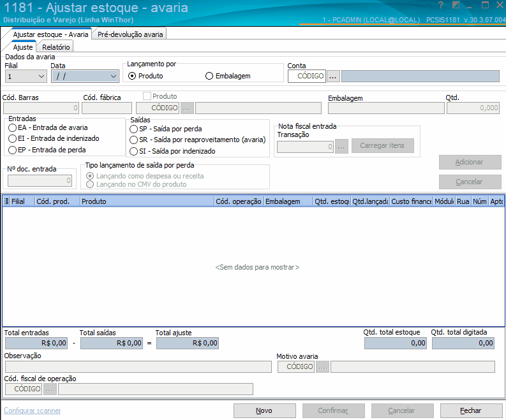This screenshot has width=506, height=420.
Task: Expand the Filial dropdown
Action: click(41, 76)
